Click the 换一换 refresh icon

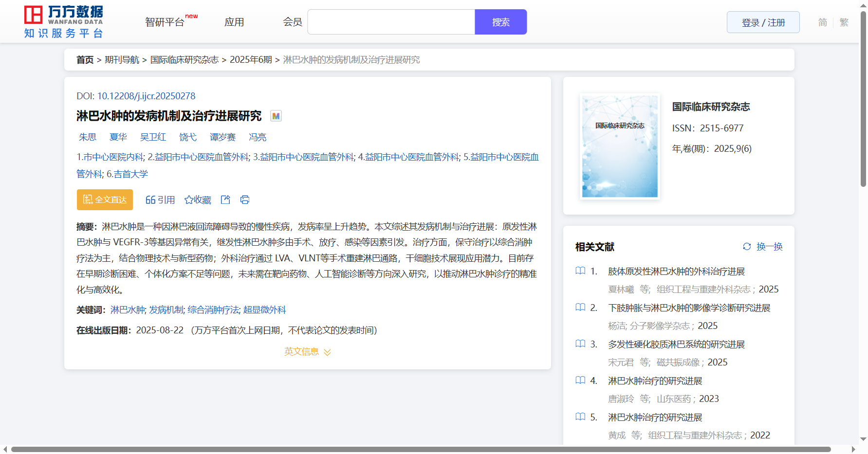point(747,247)
